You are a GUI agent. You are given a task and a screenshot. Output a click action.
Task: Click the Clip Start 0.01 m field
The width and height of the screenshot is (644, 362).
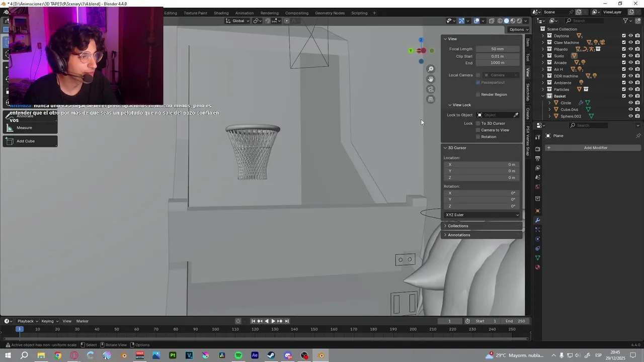(x=498, y=56)
